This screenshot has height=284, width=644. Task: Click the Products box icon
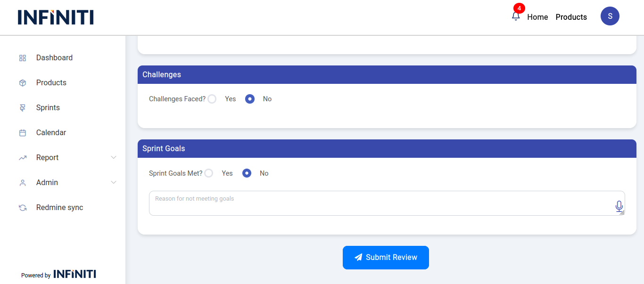[x=23, y=83]
